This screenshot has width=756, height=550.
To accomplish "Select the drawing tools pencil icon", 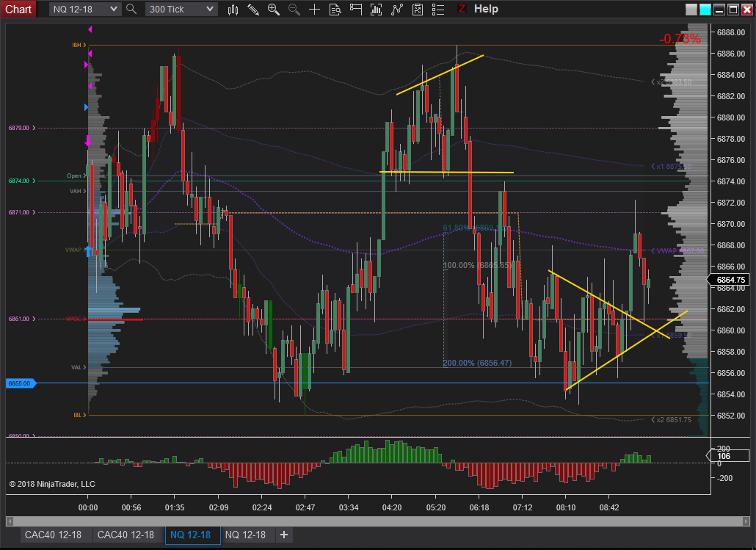I will (253, 9).
